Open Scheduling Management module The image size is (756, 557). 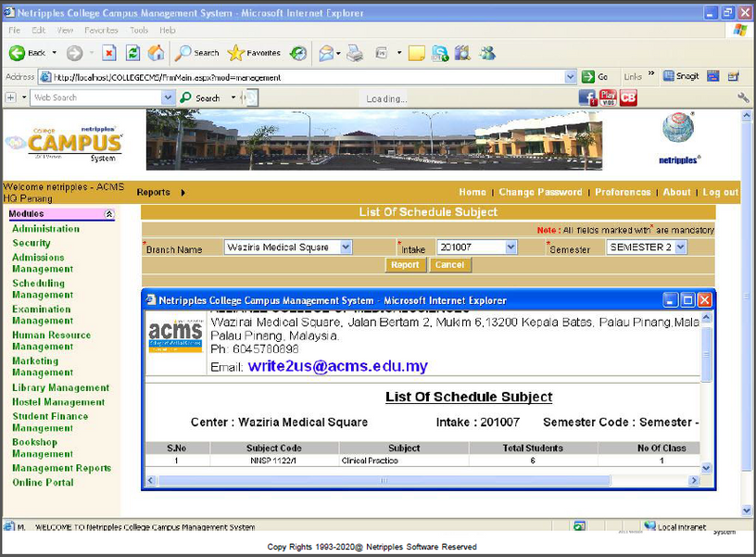43,289
